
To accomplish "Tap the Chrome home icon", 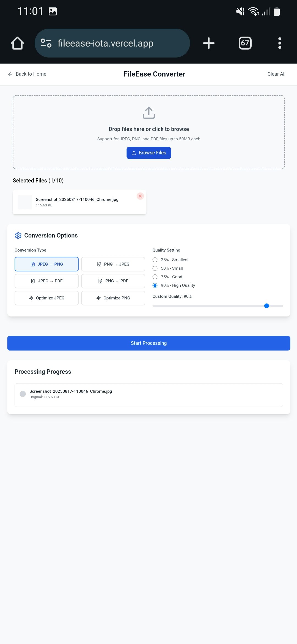I will tap(17, 43).
